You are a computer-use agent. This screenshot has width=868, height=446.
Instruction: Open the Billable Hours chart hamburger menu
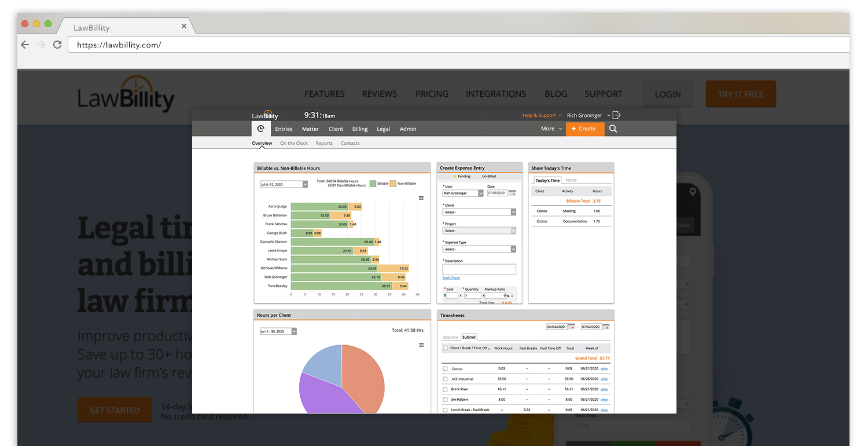coord(421,198)
